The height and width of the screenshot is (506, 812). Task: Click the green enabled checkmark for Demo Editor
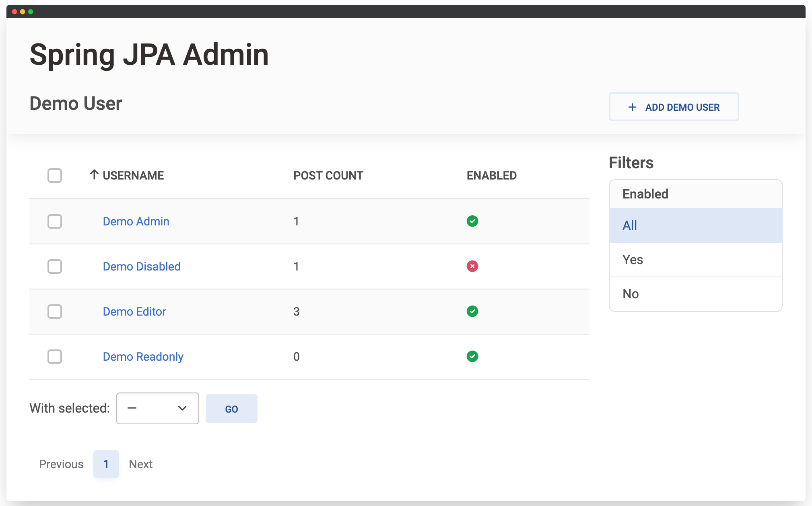tap(472, 311)
